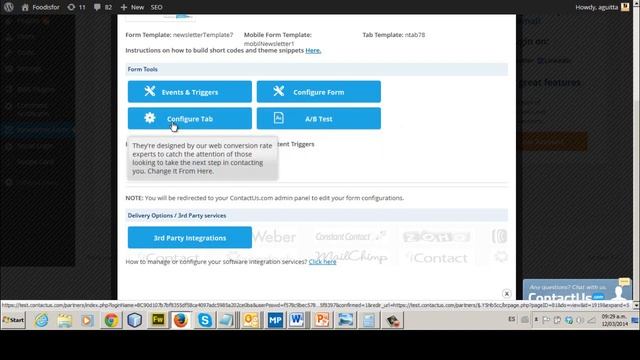The width and height of the screenshot is (640, 360).
Task: Open Skype from the taskbar
Action: click(204, 320)
